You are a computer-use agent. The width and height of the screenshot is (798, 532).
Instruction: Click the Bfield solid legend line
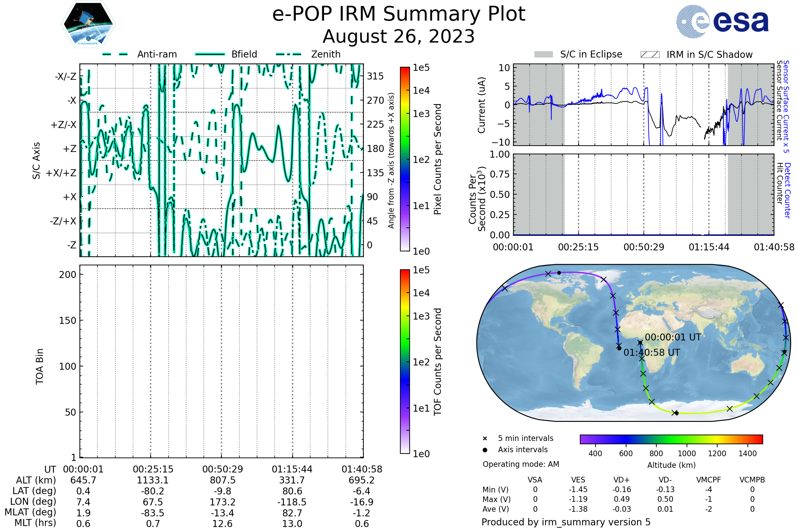click(x=210, y=54)
